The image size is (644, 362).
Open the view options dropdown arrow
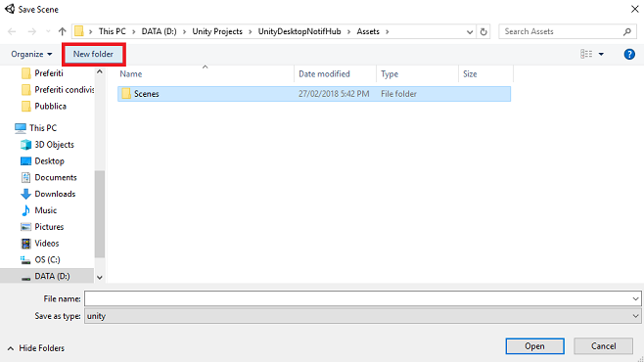(601, 54)
